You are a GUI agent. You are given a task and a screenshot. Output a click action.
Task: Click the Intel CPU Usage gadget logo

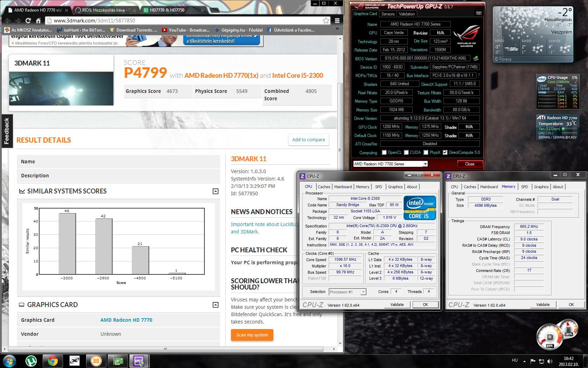542,79
